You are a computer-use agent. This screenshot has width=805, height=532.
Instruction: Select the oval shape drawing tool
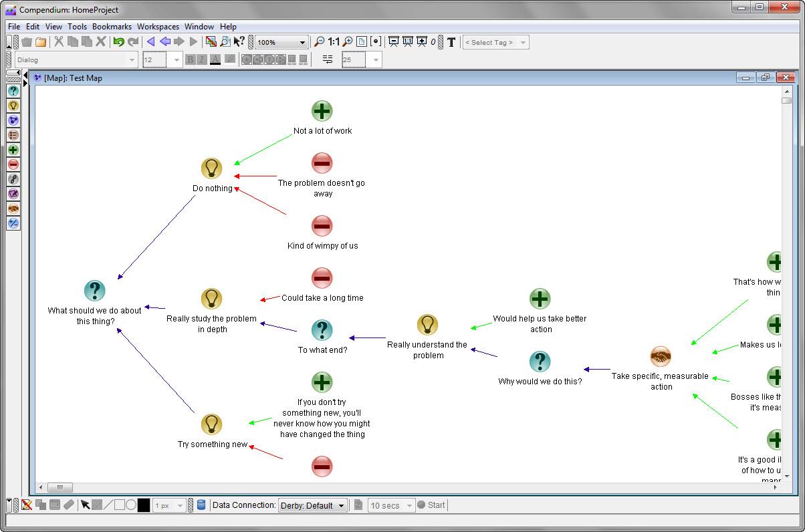click(131, 505)
